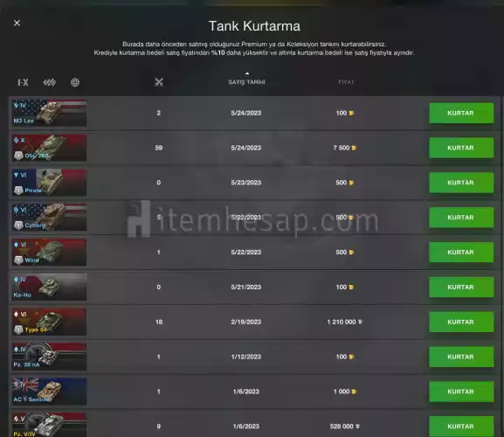Recover the Wind tank via Kurtar
Image resolution: width=504 pixels, height=437 pixels.
[x=461, y=252]
